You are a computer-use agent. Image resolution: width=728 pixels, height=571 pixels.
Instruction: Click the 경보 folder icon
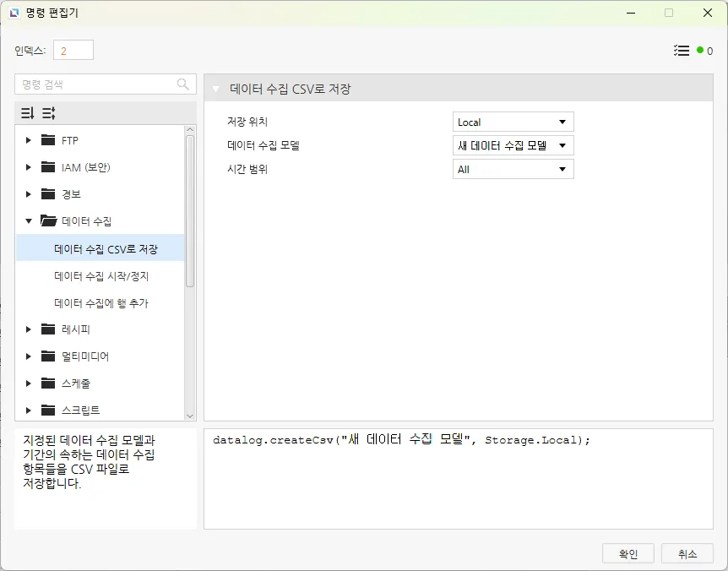click(x=48, y=194)
